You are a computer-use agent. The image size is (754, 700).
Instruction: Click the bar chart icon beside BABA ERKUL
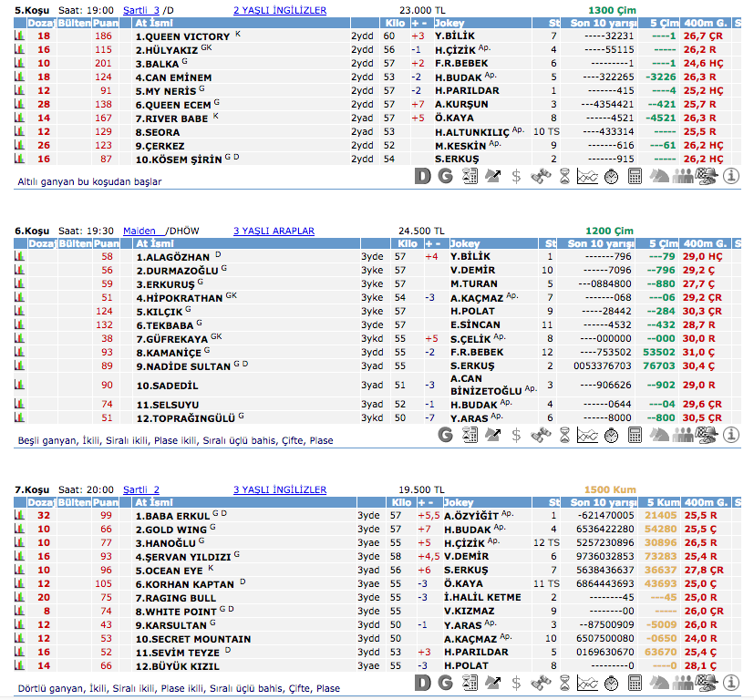(x=19, y=516)
